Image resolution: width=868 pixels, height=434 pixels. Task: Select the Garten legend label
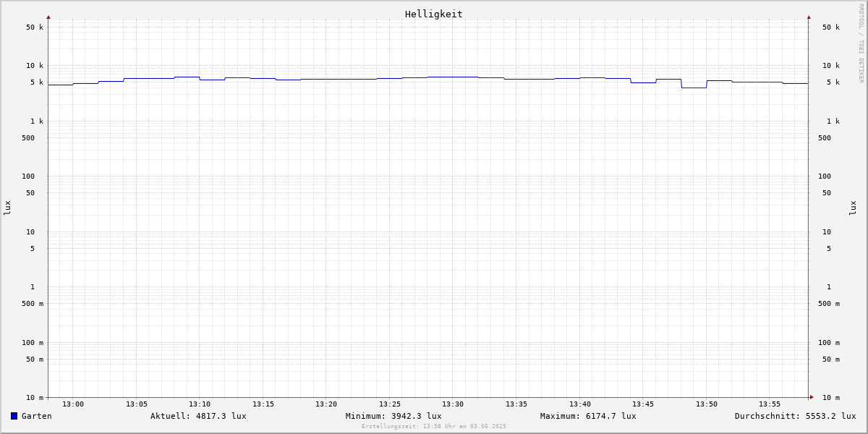(37, 416)
